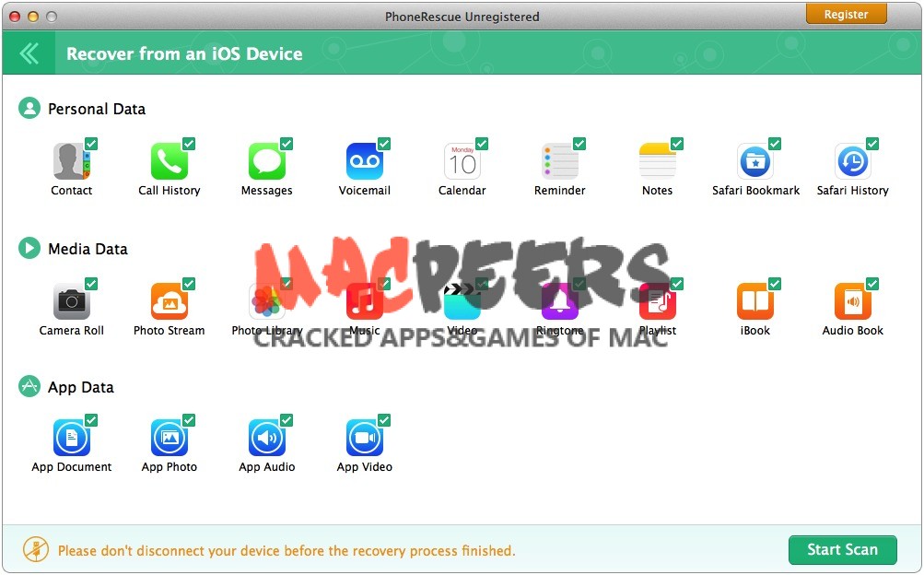This screenshot has width=924, height=575.
Task: Uncheck the Notes checkbox
Action: click(677, 143)
